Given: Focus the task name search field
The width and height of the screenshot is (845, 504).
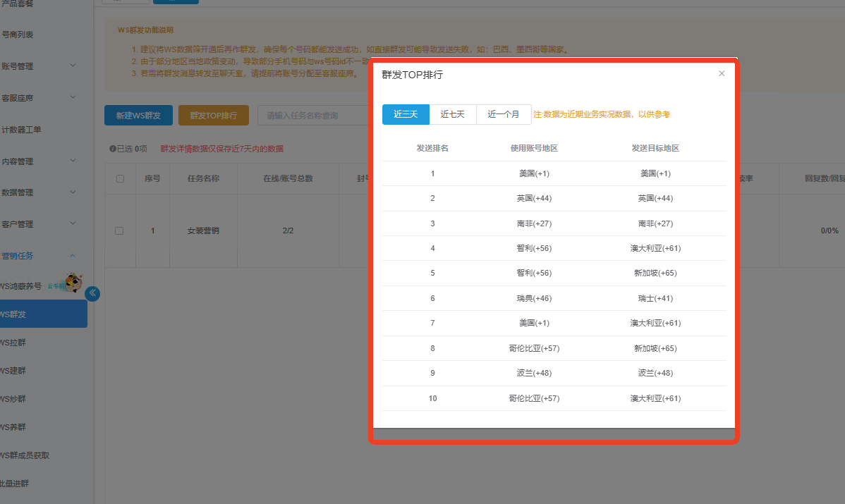Looking at the screenshot, I should pos(314,116).
